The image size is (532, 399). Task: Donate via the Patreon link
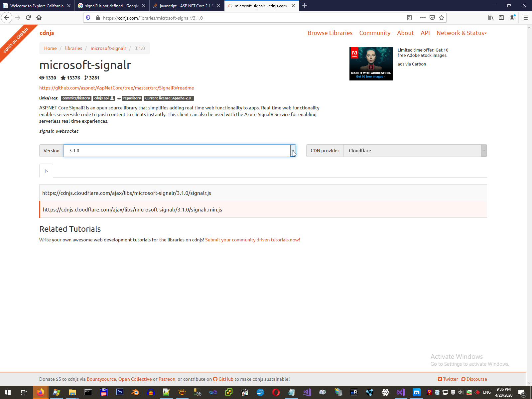coord(167,379)
